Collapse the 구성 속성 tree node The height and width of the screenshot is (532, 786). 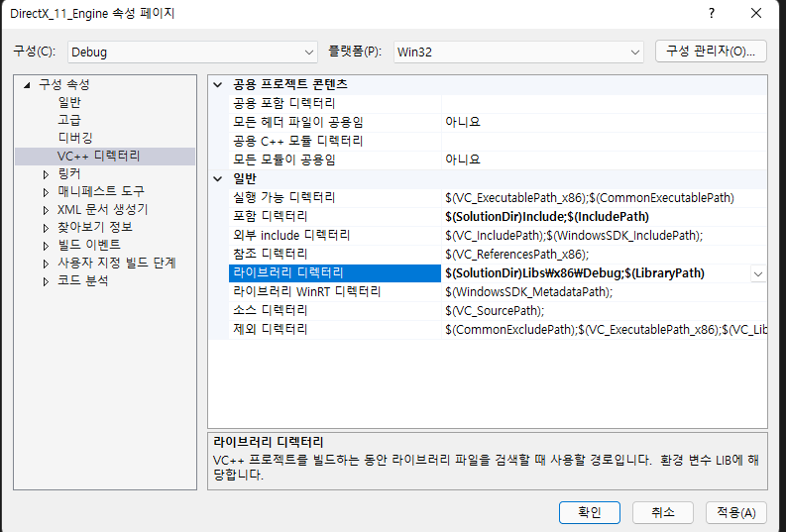click(27, 85)
